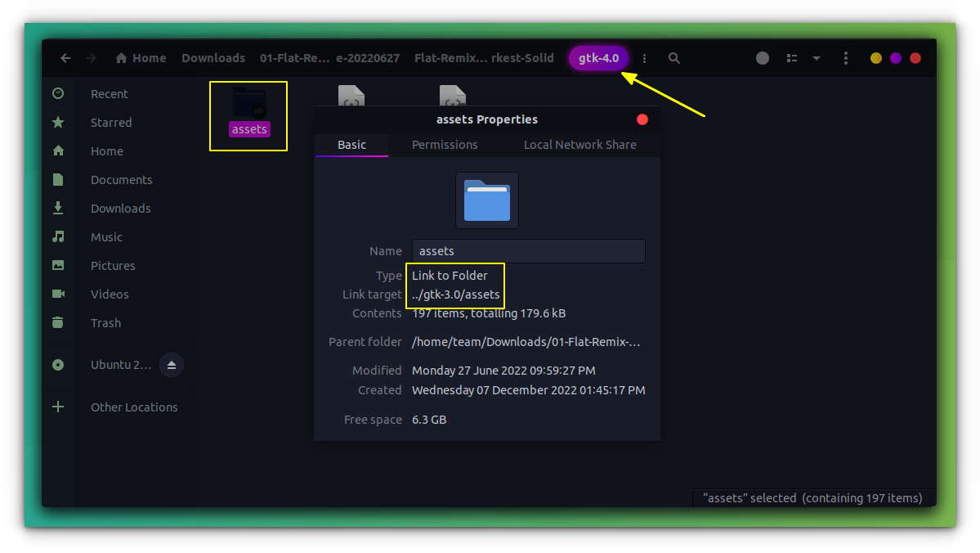Open the Trash icon in sidebar
The height and width of the screenshot is (553, 980).
tap(58, 323)
